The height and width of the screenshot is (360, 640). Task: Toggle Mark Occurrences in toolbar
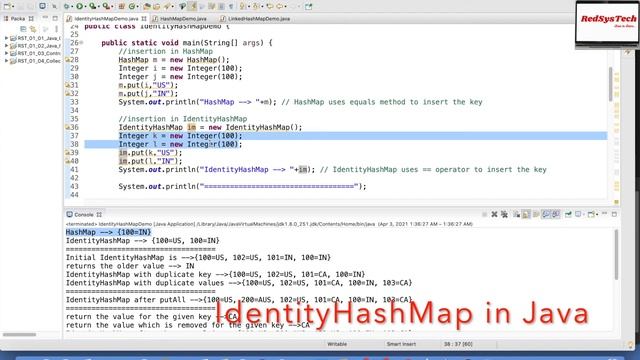[193, 6]
